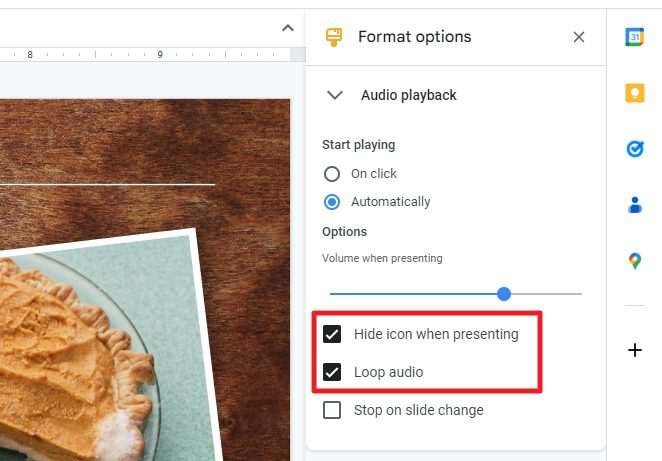Viewport: 662px width, 461px height.
Task: Open Google Keep in side panel
Action: point(635,93)
